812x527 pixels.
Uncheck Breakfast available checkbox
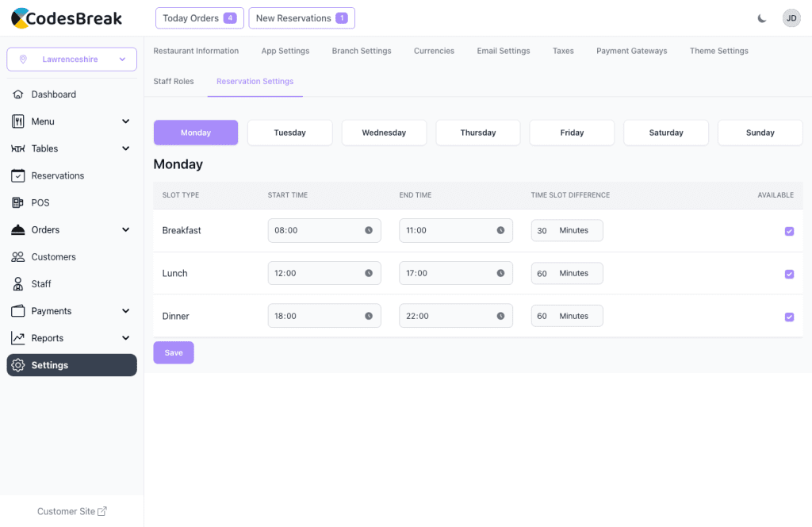[789, 231]
